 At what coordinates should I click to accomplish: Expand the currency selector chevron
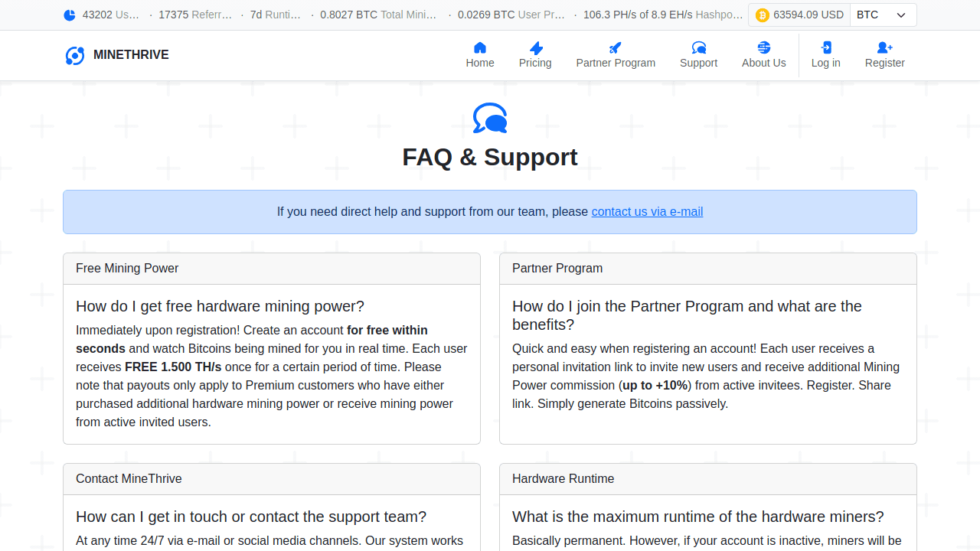pyautogui.click(x=903, y=15)
